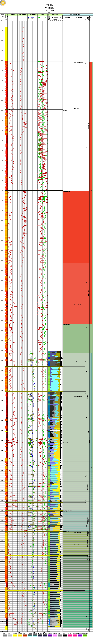108x644 pixels.
Task: Click the 3000 depth marker
Action: click(2, 321)
